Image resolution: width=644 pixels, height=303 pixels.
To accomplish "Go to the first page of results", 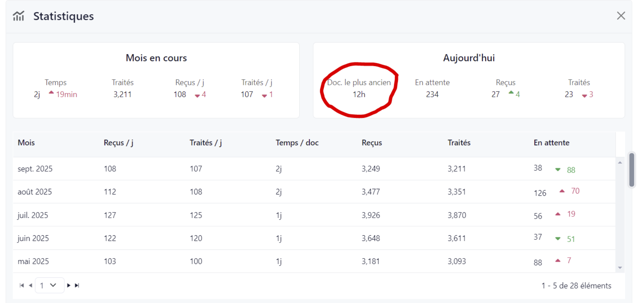I will pos(22,285).
